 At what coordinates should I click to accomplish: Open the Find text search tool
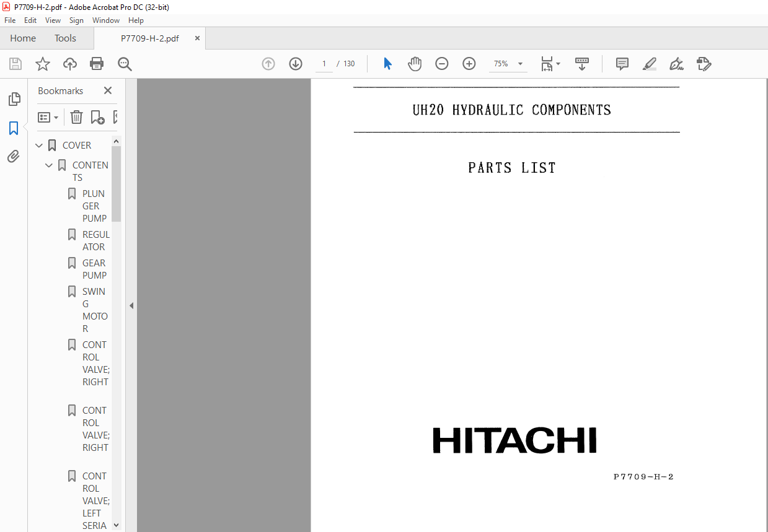pyautogui.click(x=125, y=64)
